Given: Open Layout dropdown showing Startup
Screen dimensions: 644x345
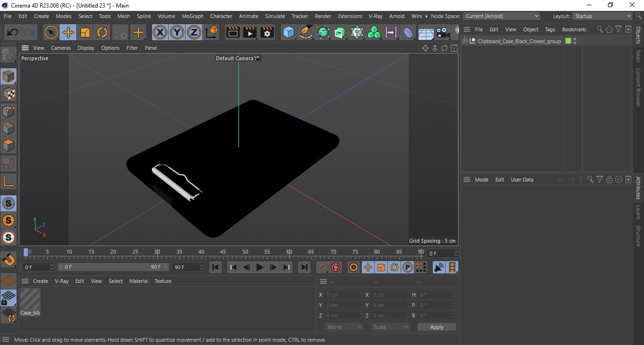Looking at the screenshot, I should (x=602, y=16).
